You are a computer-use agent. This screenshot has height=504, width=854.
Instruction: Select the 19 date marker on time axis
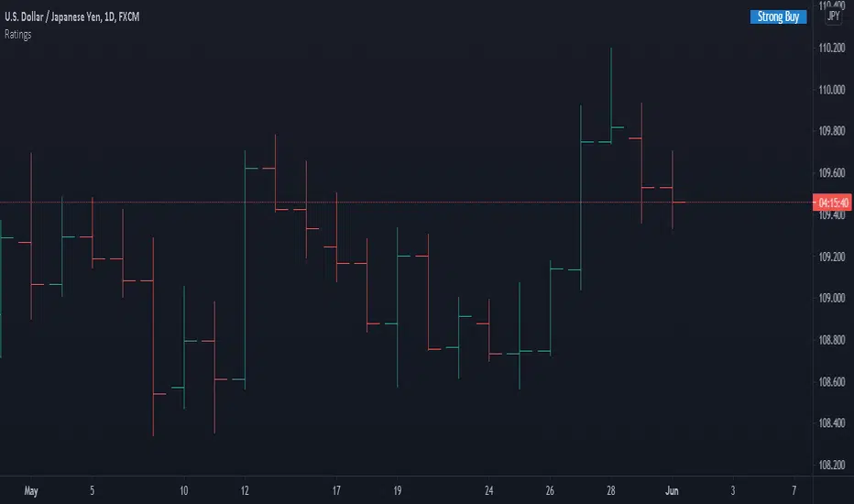(398, 489)
